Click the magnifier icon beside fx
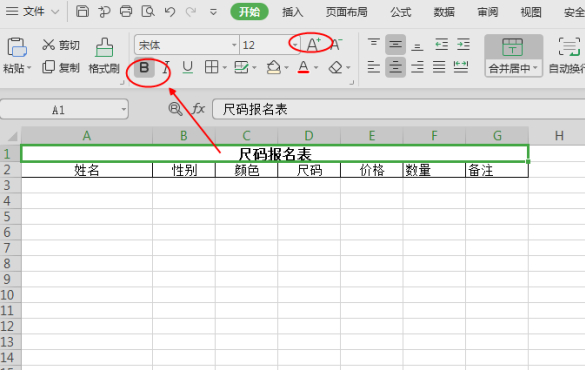Screen dimensions: 585x370 coord(175,109)
